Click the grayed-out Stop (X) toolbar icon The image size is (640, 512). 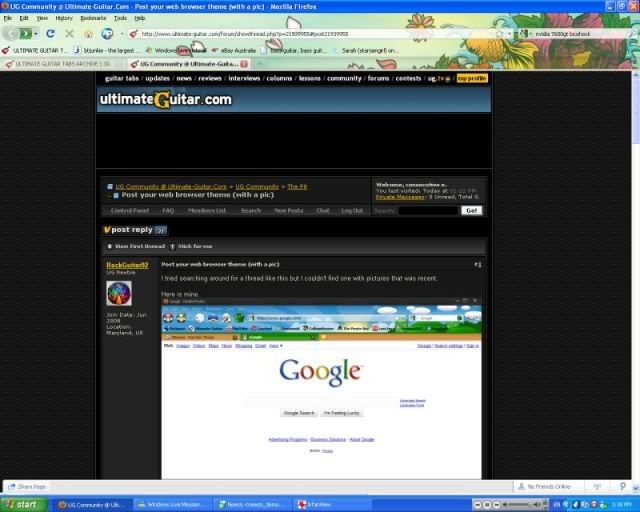tap(69, 34)
